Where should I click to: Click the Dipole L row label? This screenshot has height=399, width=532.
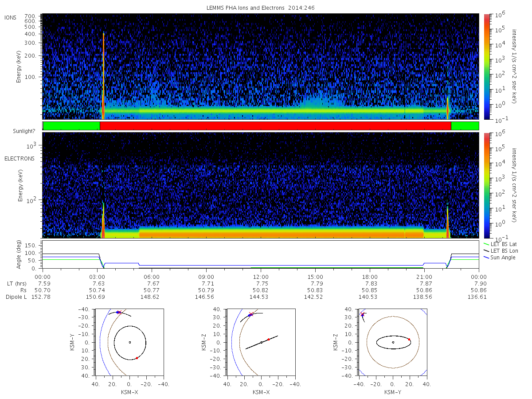click(x=16, y=297)
